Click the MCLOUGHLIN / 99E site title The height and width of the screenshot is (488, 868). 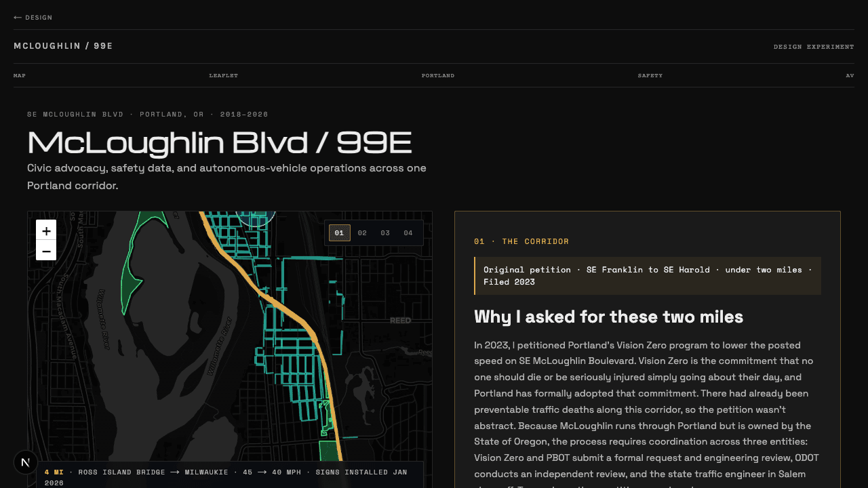coord(63,46)
